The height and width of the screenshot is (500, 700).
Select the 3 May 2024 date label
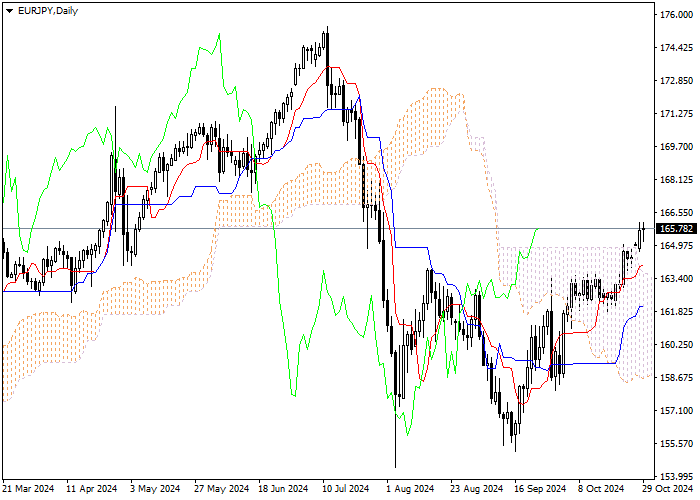click(x=155, y=489)
